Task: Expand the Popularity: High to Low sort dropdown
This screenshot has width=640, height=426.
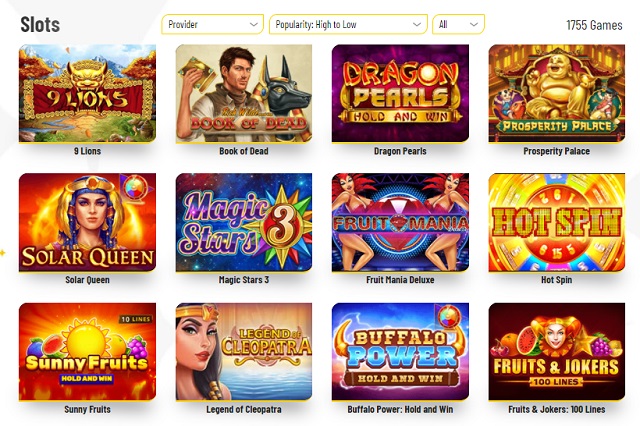Action: point(348,24)
